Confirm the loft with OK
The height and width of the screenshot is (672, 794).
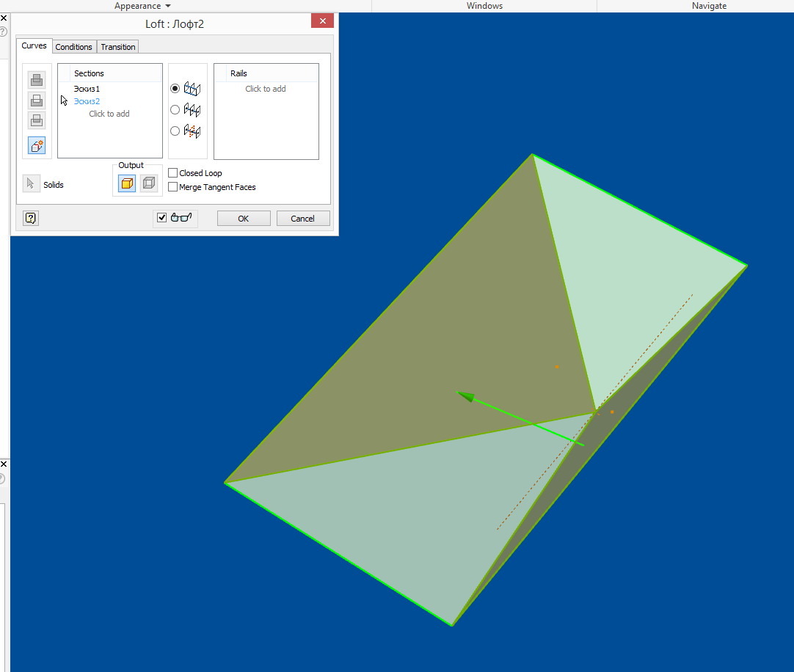tap(243, 218)
